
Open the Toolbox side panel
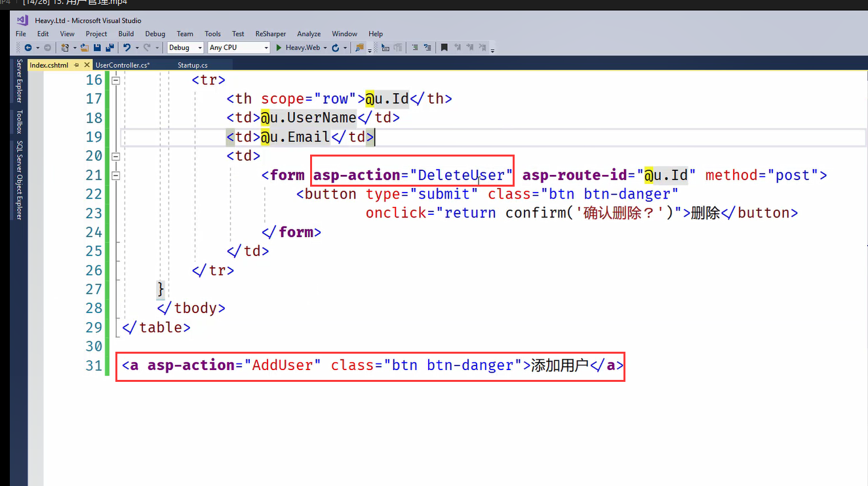pos(20,122)
